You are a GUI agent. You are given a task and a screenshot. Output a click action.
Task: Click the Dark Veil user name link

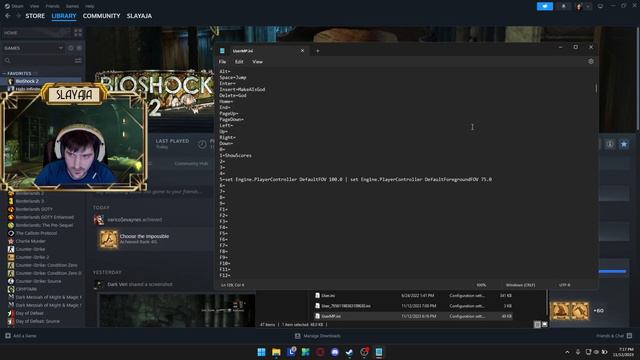tap(117, 284)
